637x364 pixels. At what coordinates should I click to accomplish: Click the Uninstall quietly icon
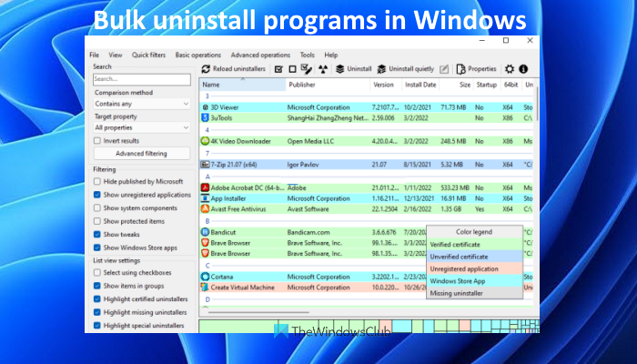(x=381, y=69)
